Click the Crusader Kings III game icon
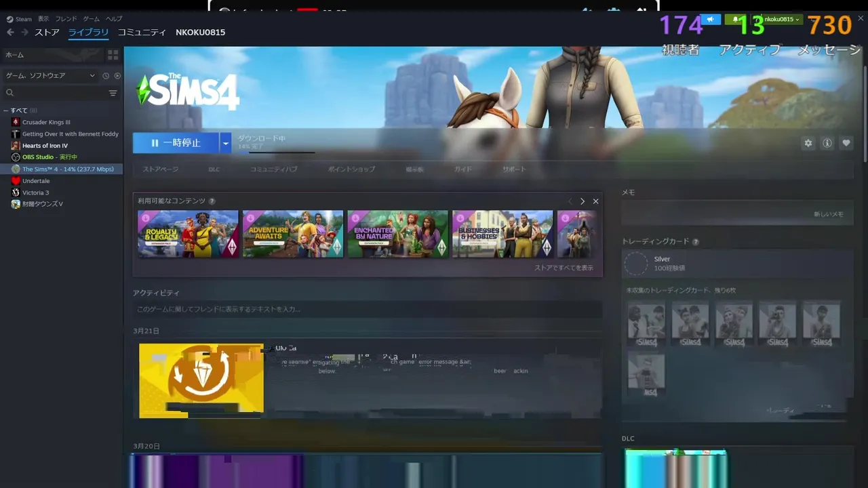Viewport: 868px width, 488px height. 16,122
